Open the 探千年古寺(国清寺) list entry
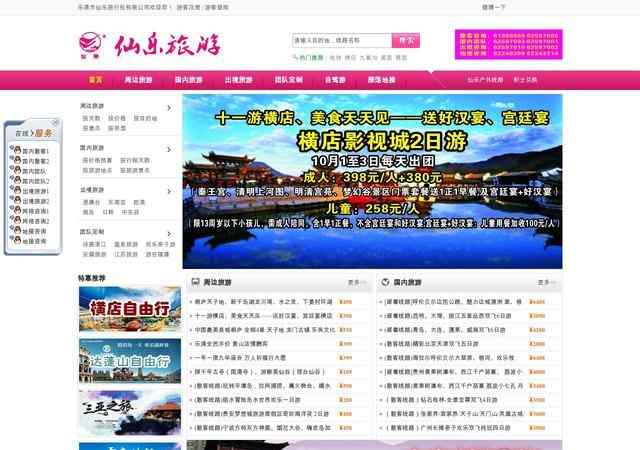The height and width of the screenshot is (450, 640). (260, 372)
